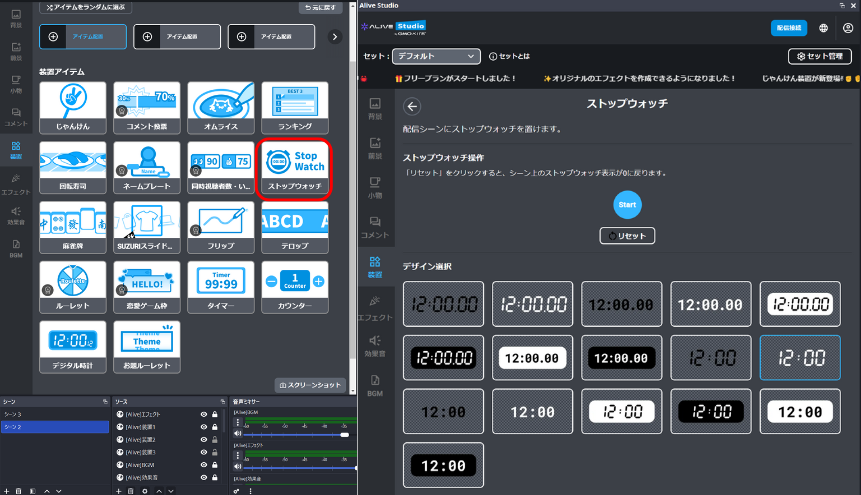
Task: Select the Stop Watch item tile
Action: coord(295,166)
